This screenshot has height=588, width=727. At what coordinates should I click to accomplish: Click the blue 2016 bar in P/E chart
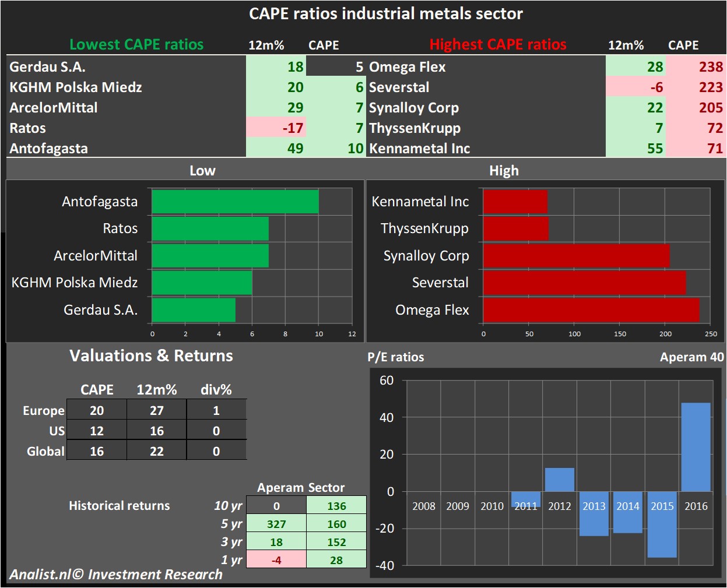(696, 447)
